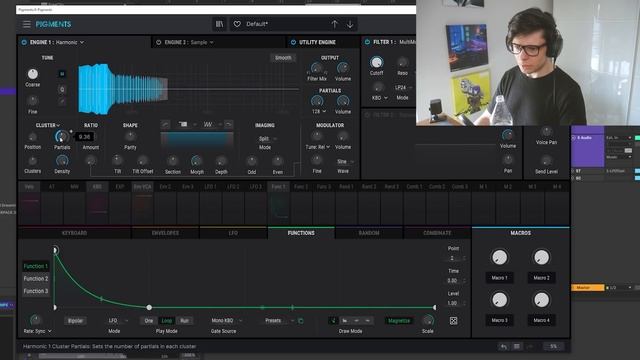
Task: Click the Filter 1 Cutoff knob
Action: 376,62
